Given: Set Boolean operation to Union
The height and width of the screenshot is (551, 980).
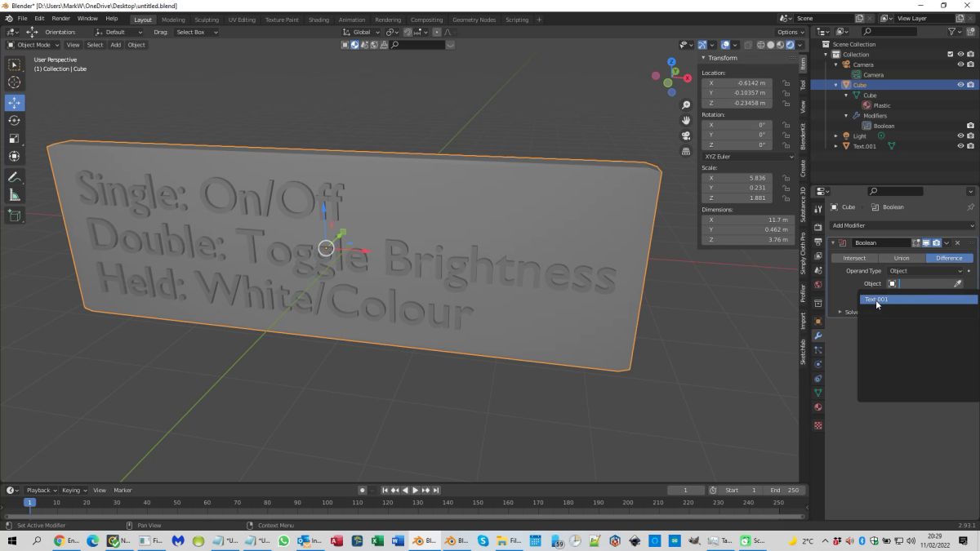Looking at the screenshot, I should (902, 258).
